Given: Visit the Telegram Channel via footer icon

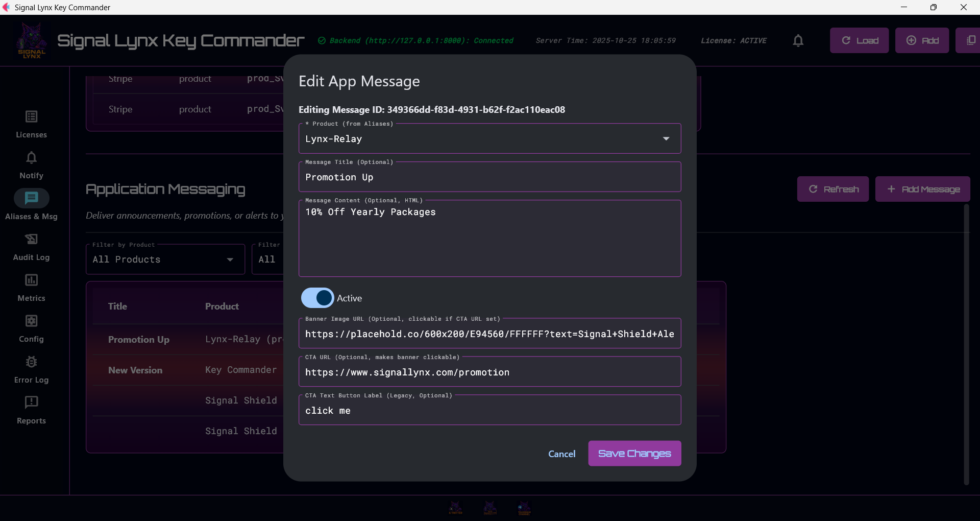Looking at the screenshot, I should 525,507.
